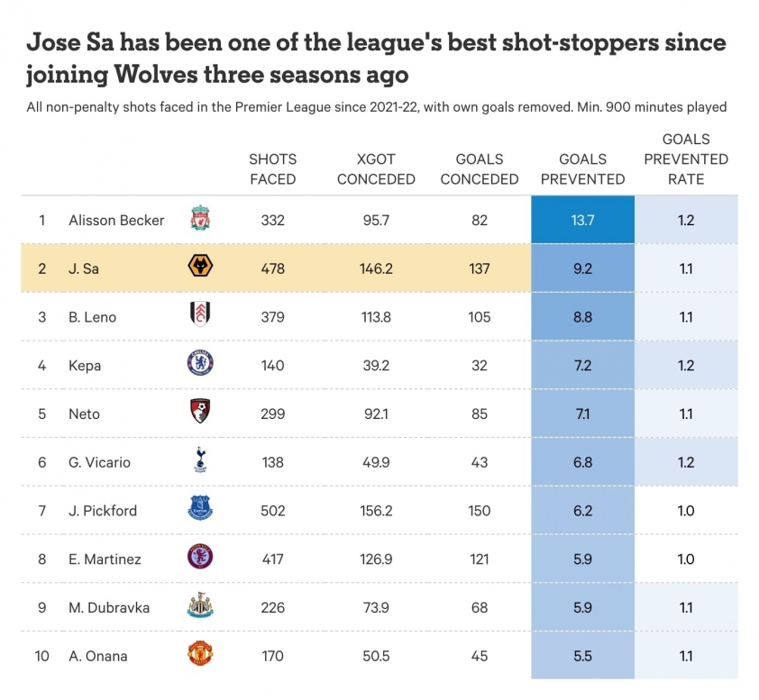This screenshot has width=759, height=700.
Task: Click the 9.2 goals prevented cell for J. Sa
Action: 583,268
